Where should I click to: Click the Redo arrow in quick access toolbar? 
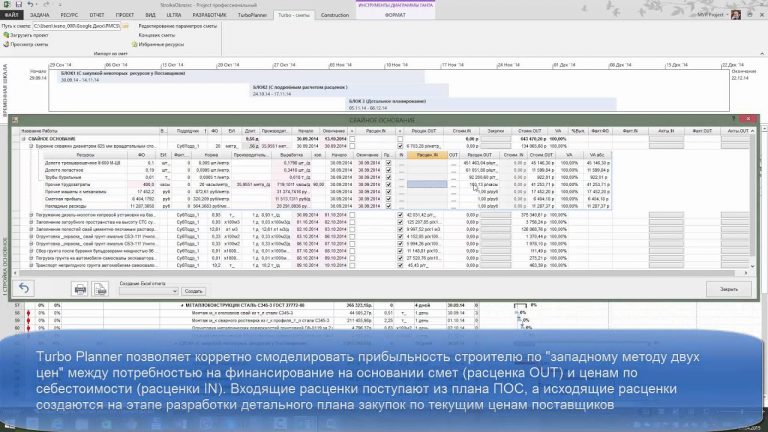47,4
